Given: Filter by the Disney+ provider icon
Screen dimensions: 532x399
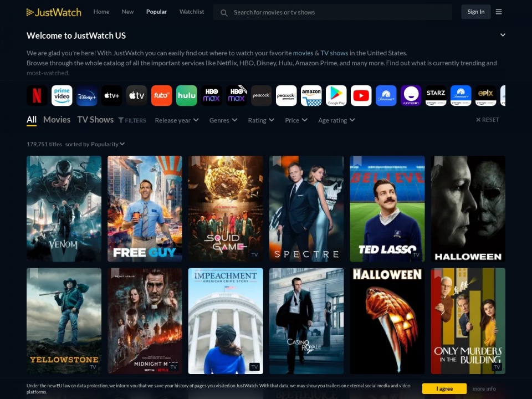Looking at the screenshot, I should point(87,96).
